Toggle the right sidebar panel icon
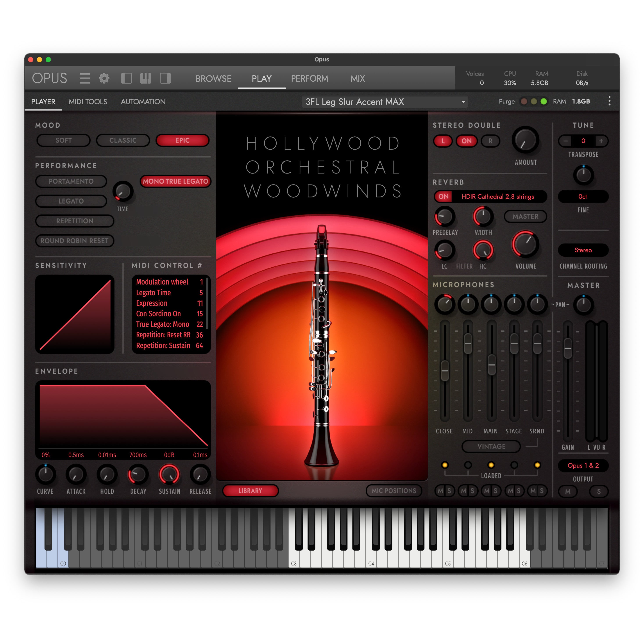 coord(165,78)
